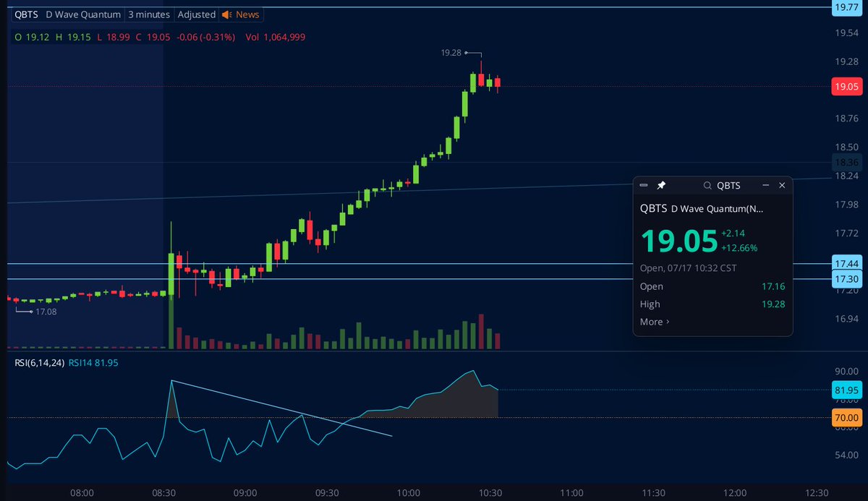Viewport: 868px width, 501px height.
Task: Open the 3 minutes interval selector
Action: [150, 14]
